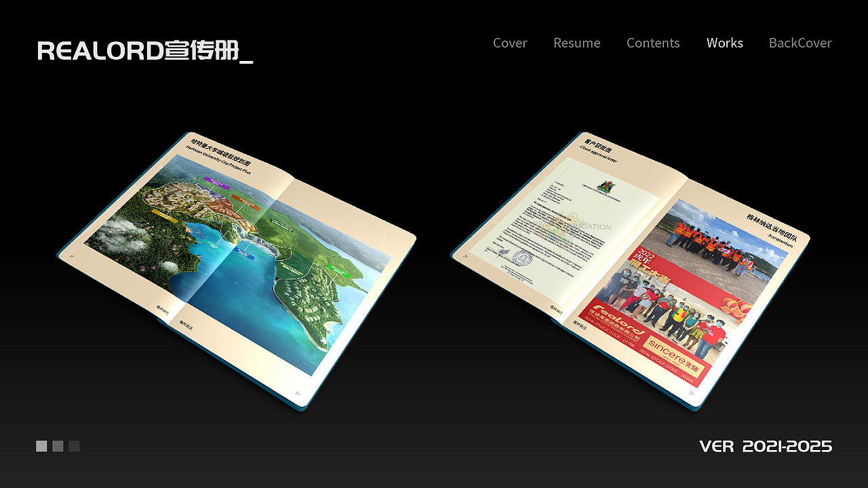Viewport: 868px width, 488px height.
Task: Select the third dark gray square indicator
Action: (x=74, y=446)
